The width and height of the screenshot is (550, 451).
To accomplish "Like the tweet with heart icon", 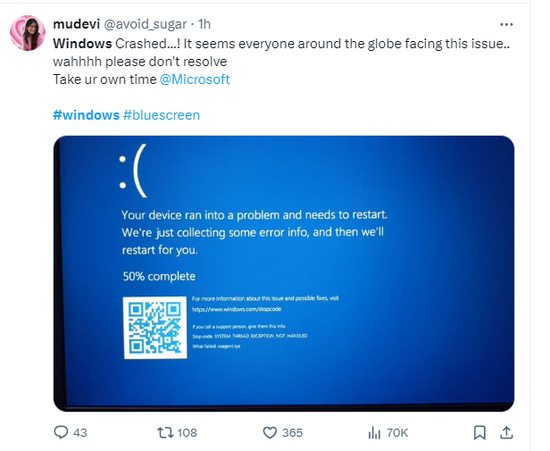I will click(270, 432).
